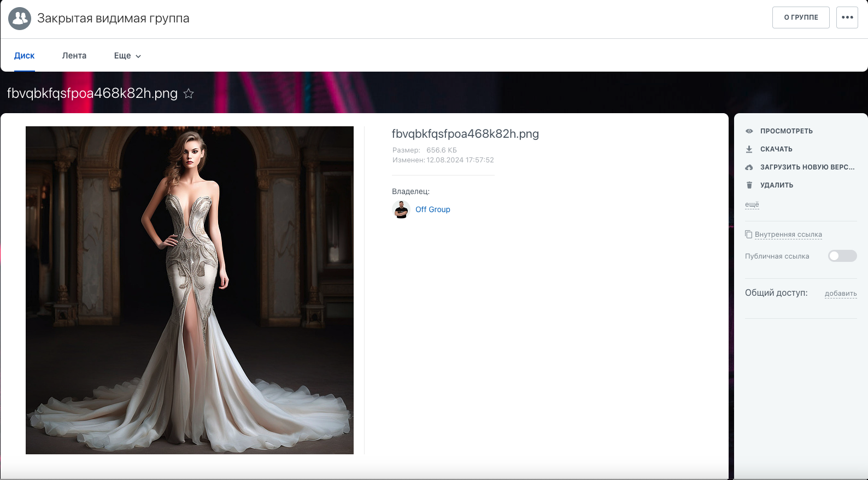Expand more actions via ещё in sidebar
868x480 pixels.
point(752,204)
